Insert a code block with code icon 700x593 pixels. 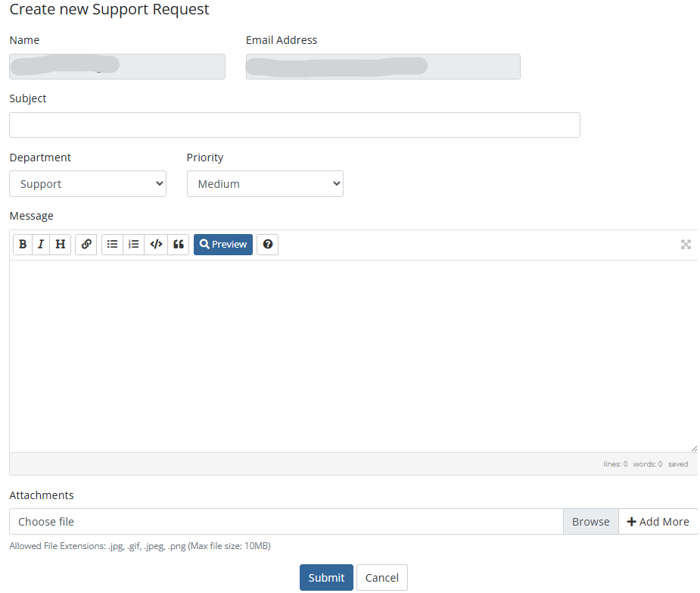156,245
